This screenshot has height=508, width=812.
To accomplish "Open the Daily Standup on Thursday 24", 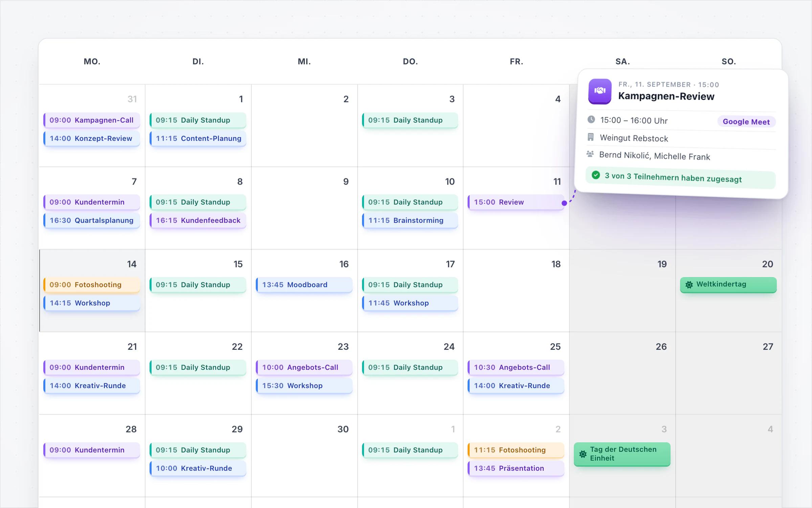I will tap(410, 367).
